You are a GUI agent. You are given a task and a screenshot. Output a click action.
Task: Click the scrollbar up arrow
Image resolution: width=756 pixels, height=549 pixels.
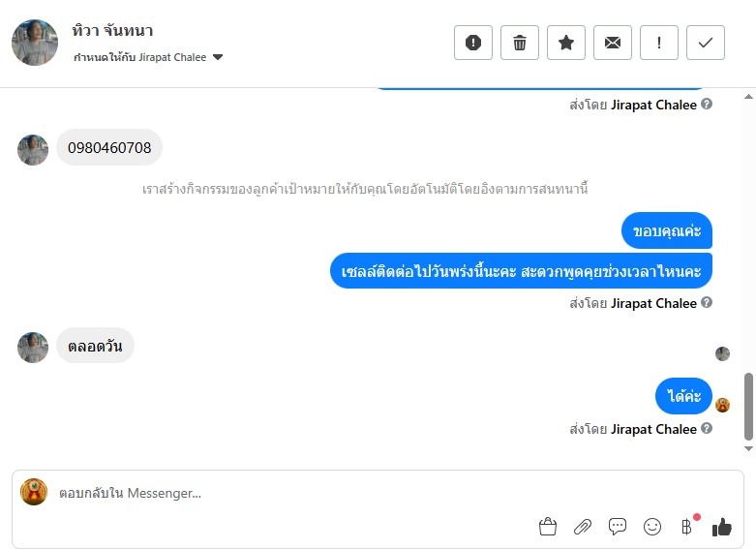[x=748, y=95]
